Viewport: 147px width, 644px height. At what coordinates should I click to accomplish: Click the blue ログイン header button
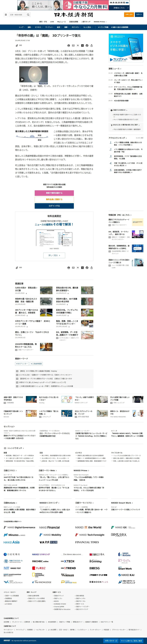point(139,15)
